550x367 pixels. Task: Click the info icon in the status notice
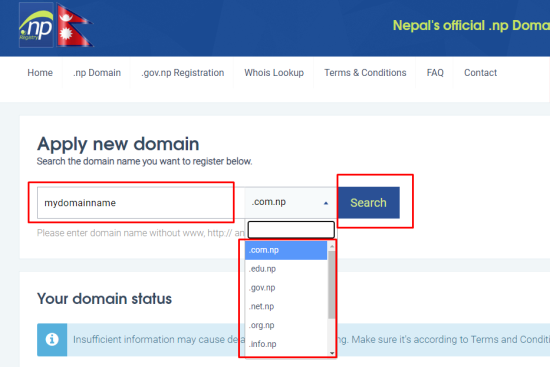point(52,339)
